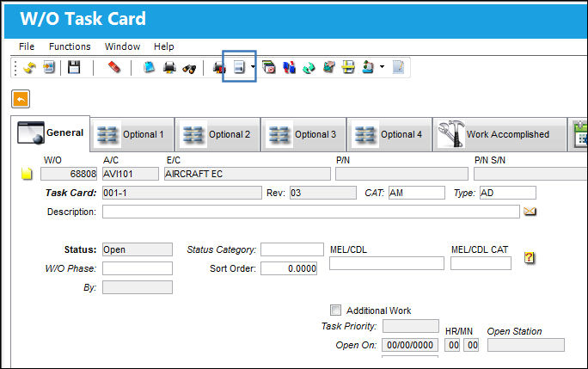
Task: Click the blue and red people icon
Action: [x=289, y=68]
